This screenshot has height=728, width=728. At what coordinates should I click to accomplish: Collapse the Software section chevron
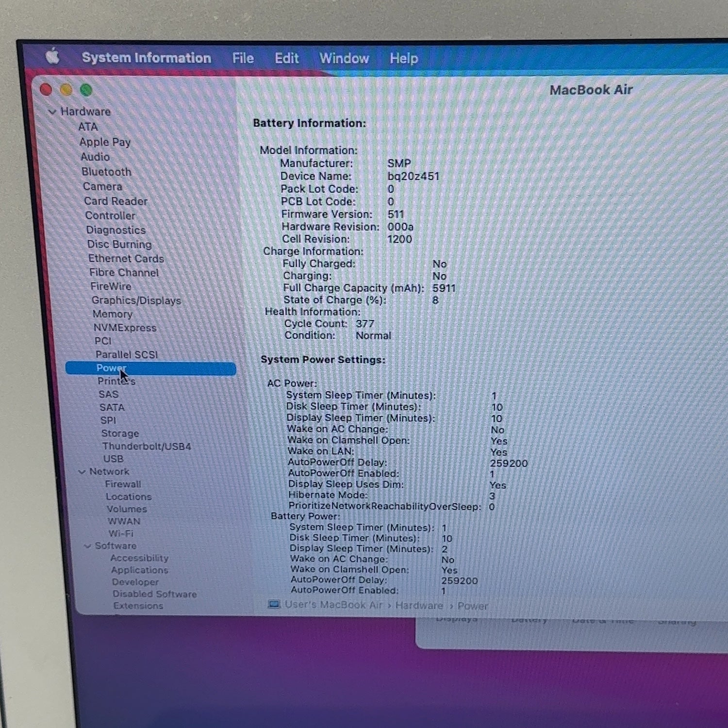click(88, 546)
